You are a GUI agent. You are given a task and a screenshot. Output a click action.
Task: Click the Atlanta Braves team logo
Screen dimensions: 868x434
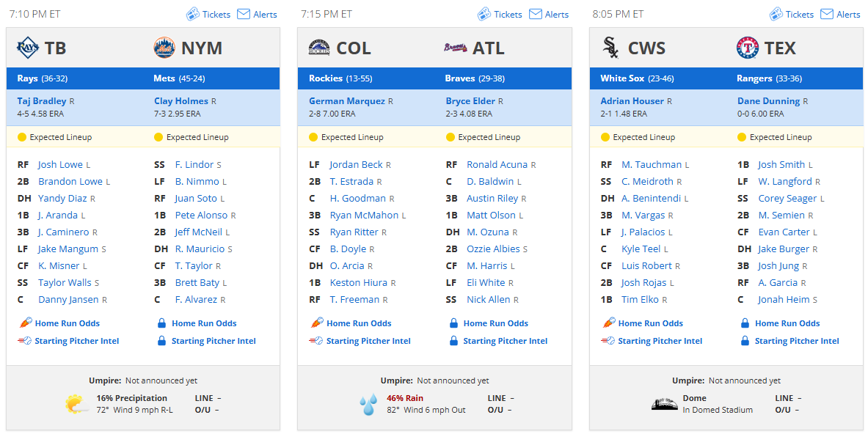456,48
